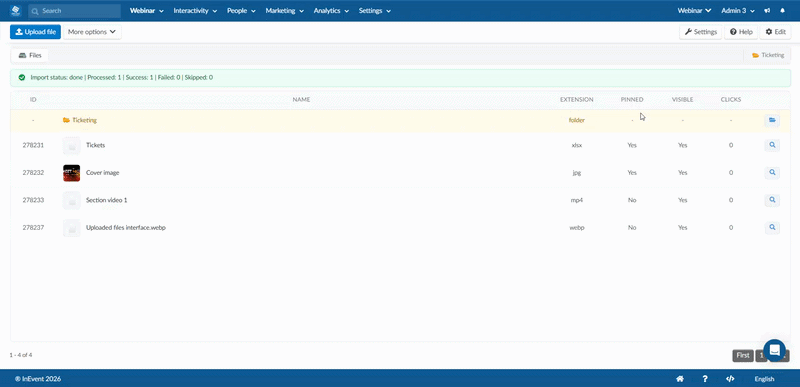Click the Uploaded files interface.webp placeholder icon
Viewport: 800px width, 387px height.
[x=71, y=228]
